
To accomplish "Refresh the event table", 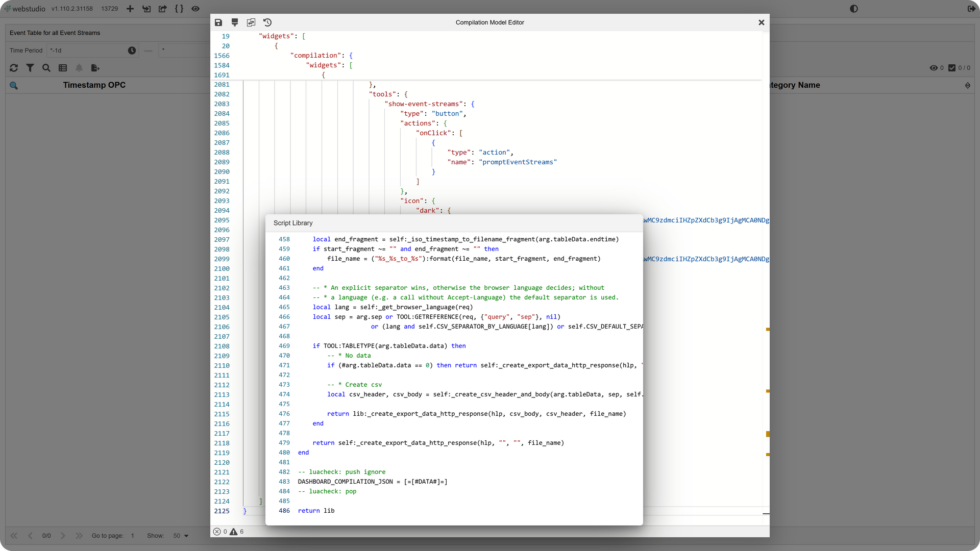I will 14,68.
